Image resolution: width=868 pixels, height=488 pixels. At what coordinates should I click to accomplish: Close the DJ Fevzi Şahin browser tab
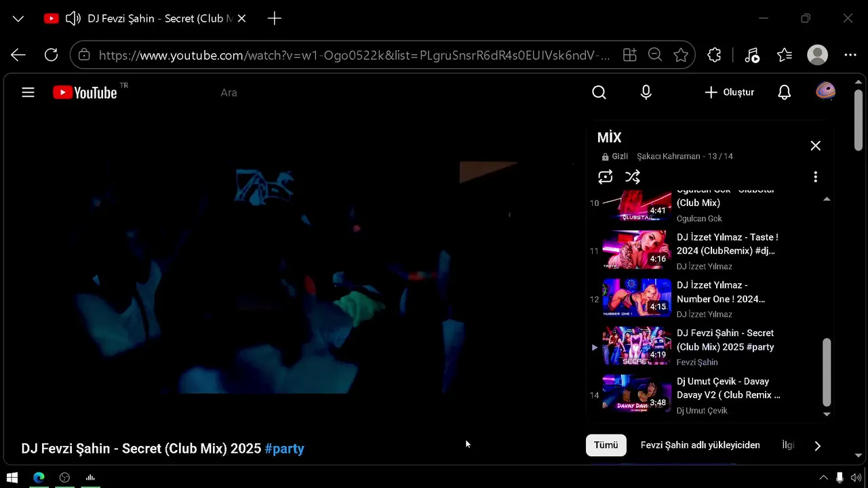tap(241, 18)
